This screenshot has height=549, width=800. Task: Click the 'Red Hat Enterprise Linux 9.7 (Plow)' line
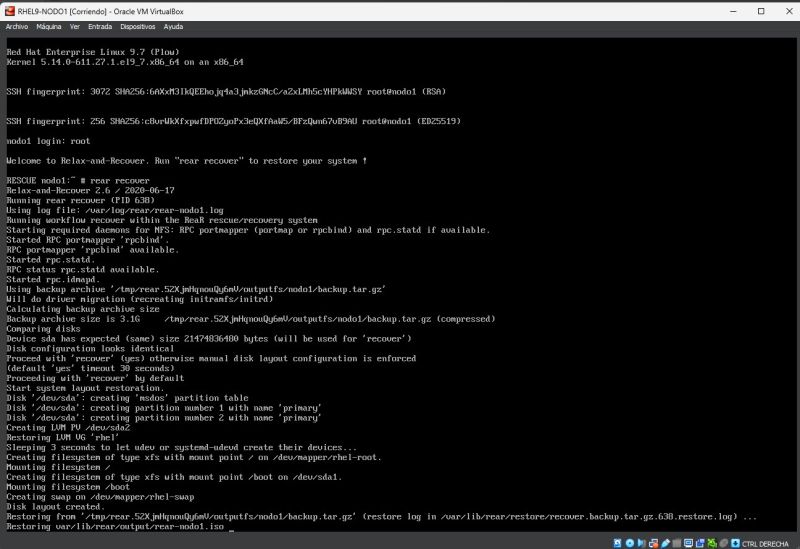point(93,52)
